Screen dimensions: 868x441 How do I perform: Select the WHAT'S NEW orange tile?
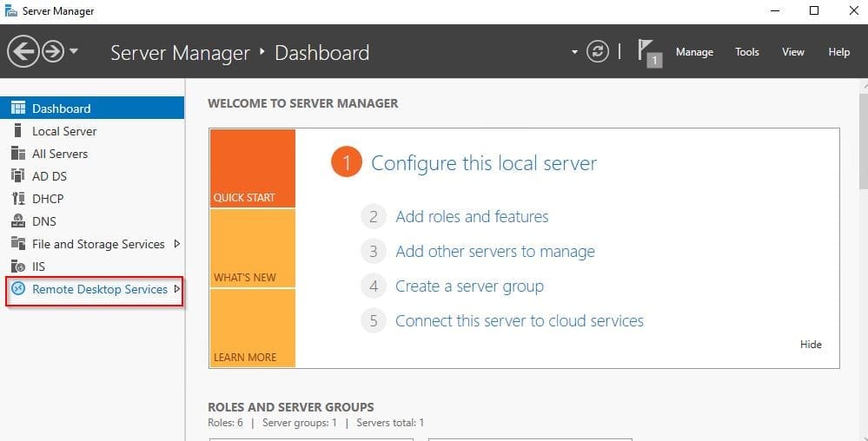[x=252, y=248]
